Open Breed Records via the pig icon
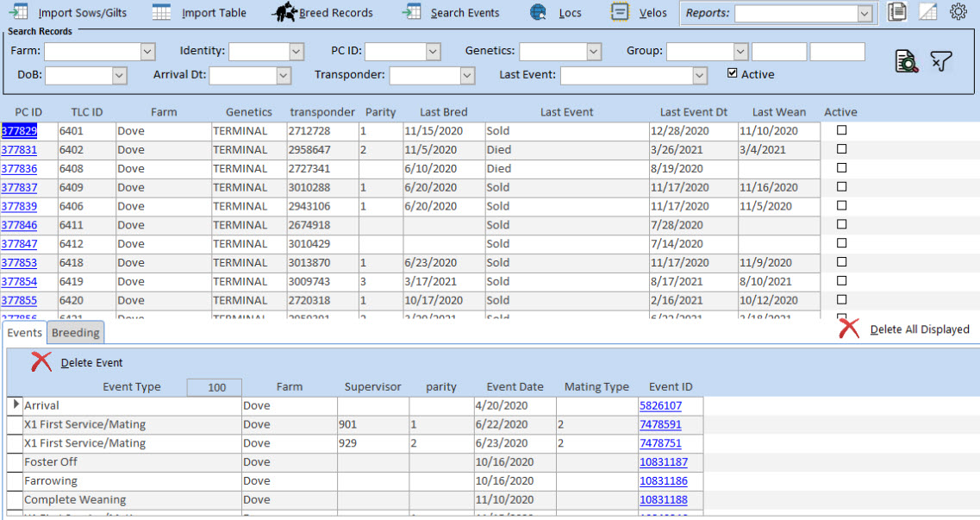 pyautogui.click(x=284, y=12)
